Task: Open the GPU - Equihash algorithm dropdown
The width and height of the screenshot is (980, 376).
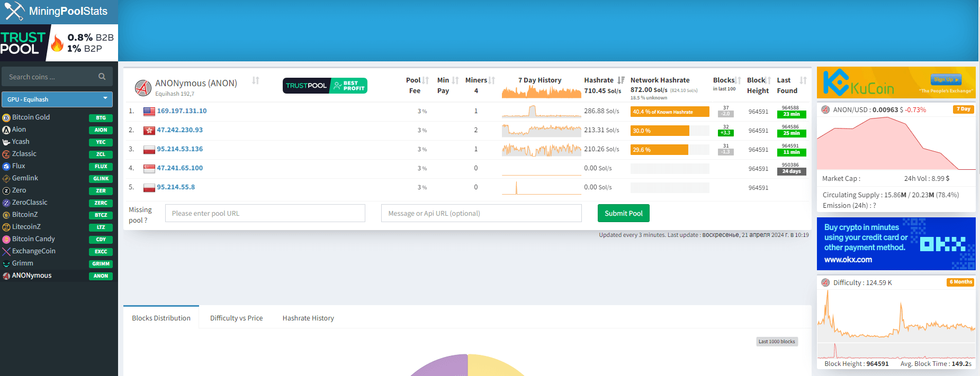Action: tap(57, 99)
